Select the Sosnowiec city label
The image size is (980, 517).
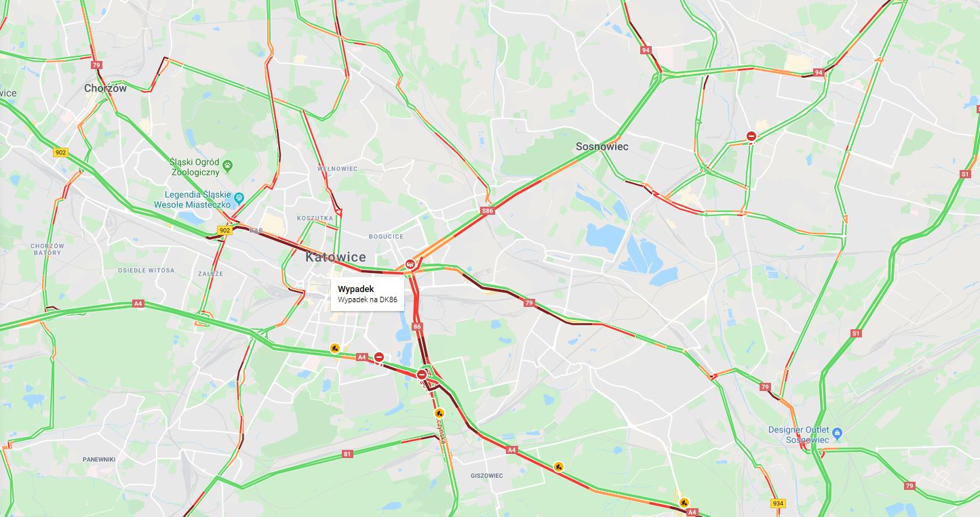[x=602, y=146]
